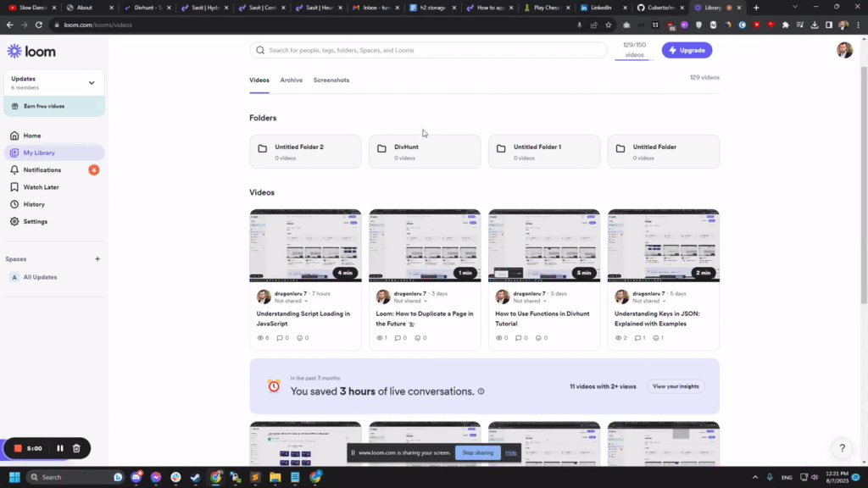Click the info icon beside live conversations
The width and height of the screenshot is (868, 488).
[x=481, y=391]
